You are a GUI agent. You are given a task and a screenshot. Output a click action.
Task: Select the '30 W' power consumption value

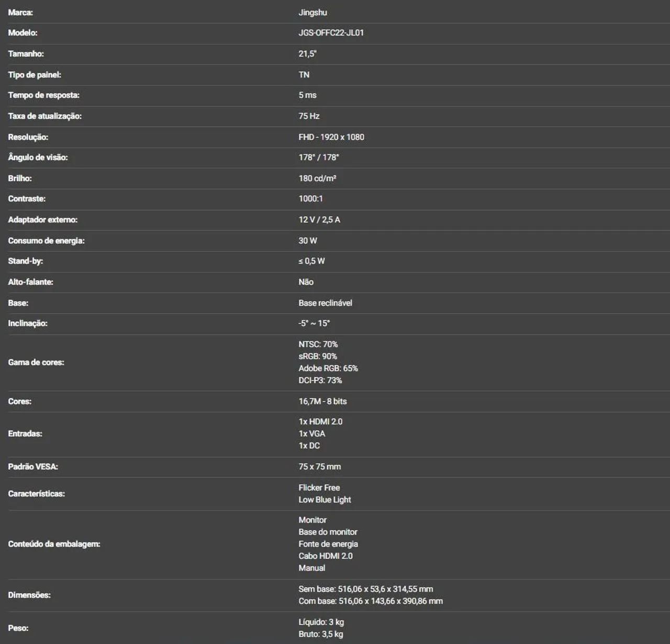point(308,241)
